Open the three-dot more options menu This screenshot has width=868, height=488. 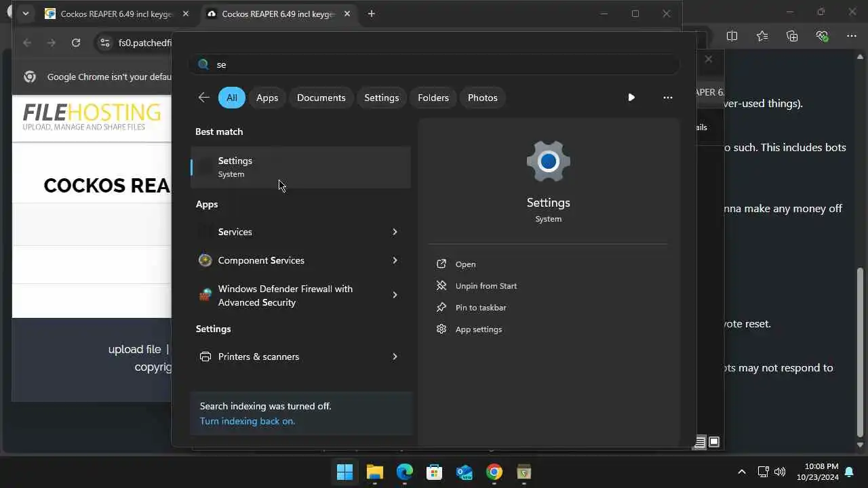(x=668, y=98)
